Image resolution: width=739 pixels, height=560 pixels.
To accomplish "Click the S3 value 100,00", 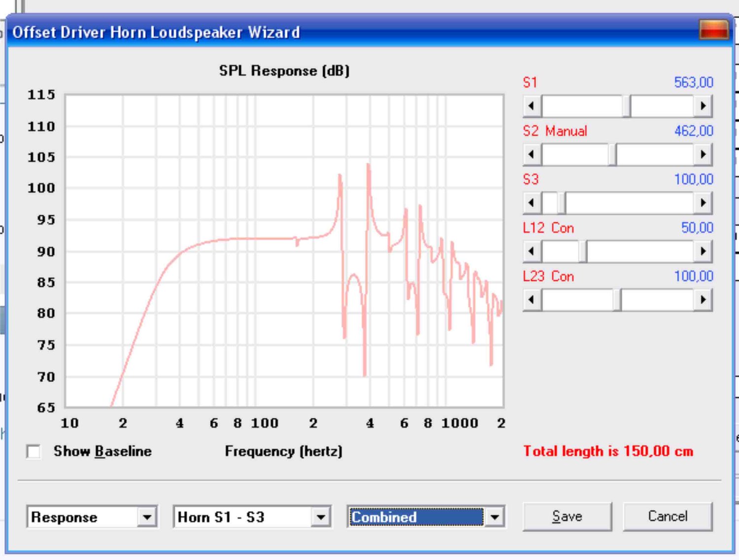I will [x=694, y=179].
